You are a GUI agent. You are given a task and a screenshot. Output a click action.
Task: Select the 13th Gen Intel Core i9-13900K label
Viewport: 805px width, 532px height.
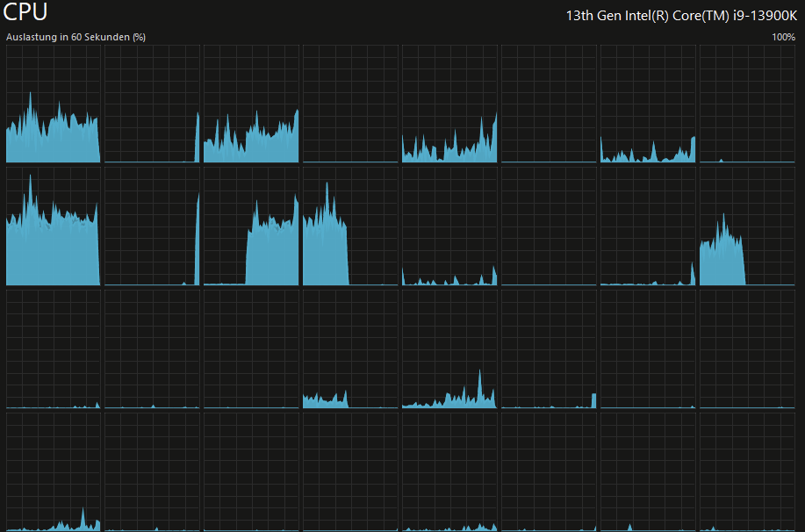681,16
